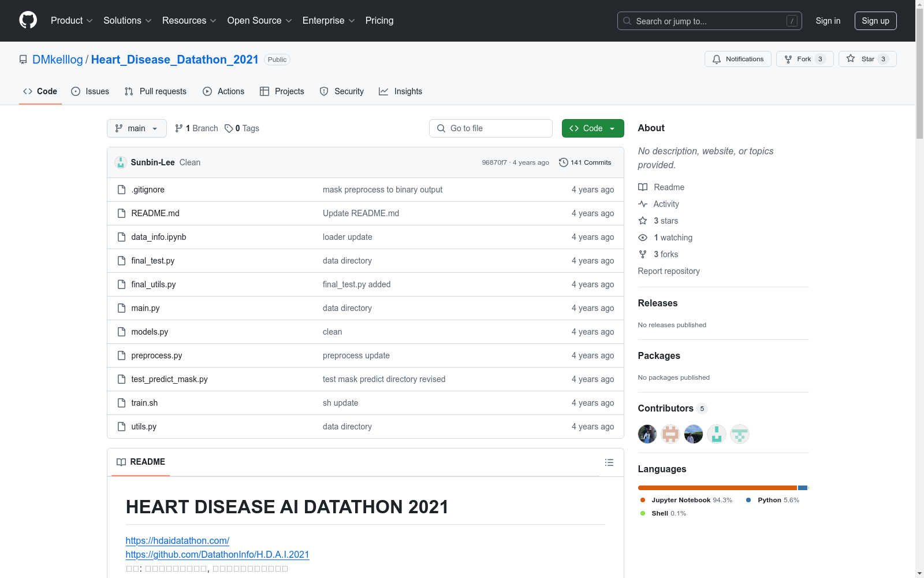
Task: View the 141 Commits history
Action: point(585,162)
